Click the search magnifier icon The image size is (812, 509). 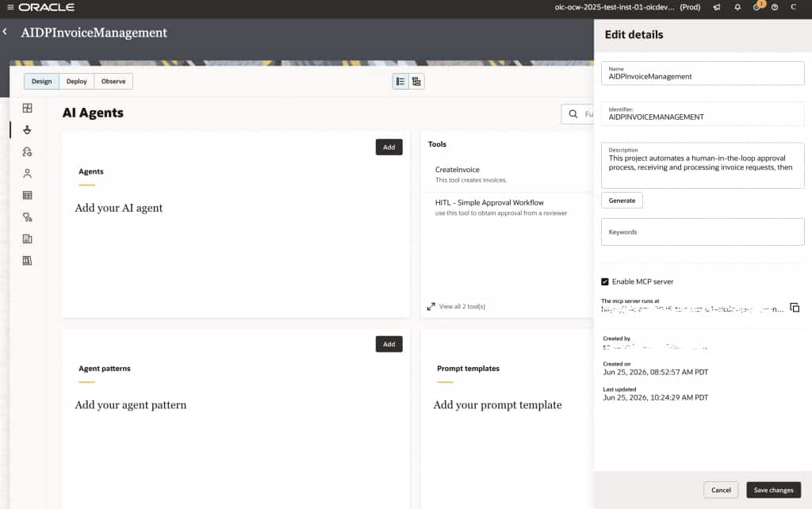point(573,114)
